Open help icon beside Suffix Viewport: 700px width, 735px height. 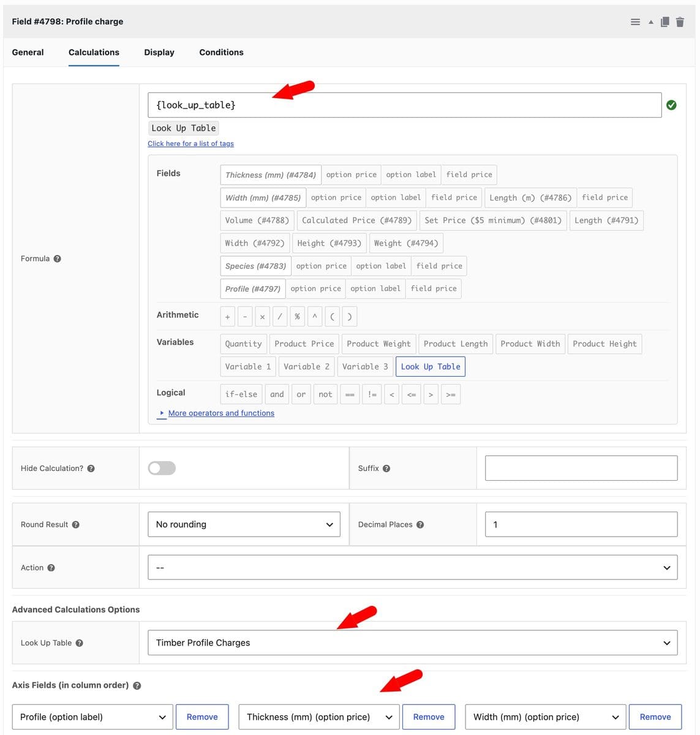point(386,469)
